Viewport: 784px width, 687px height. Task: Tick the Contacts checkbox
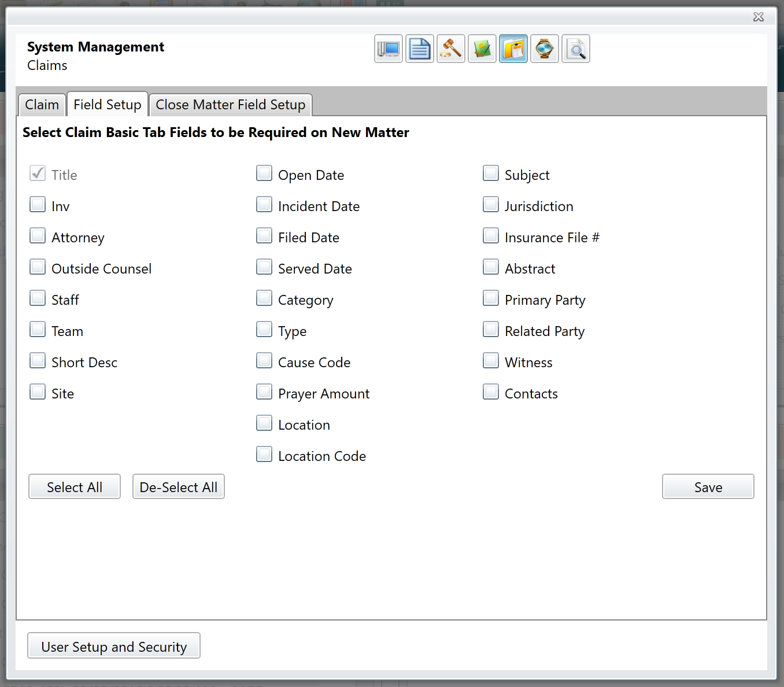click(491, 392)
